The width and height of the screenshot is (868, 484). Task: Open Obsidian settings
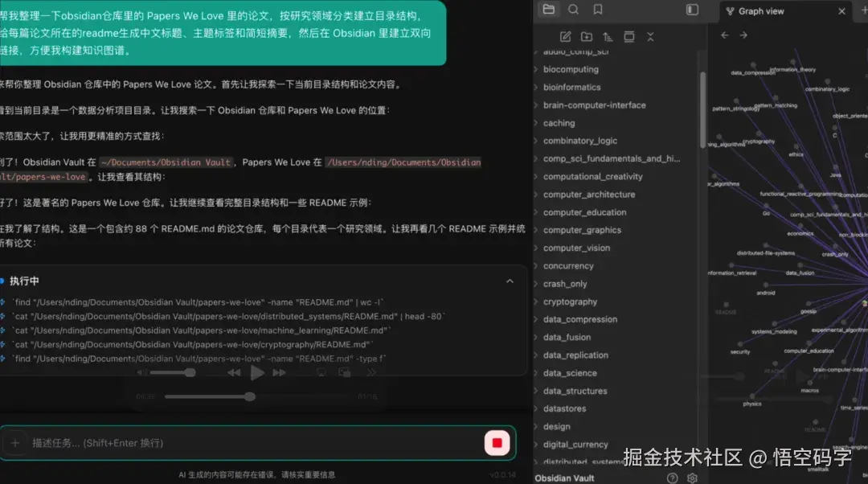coord(692,478)
